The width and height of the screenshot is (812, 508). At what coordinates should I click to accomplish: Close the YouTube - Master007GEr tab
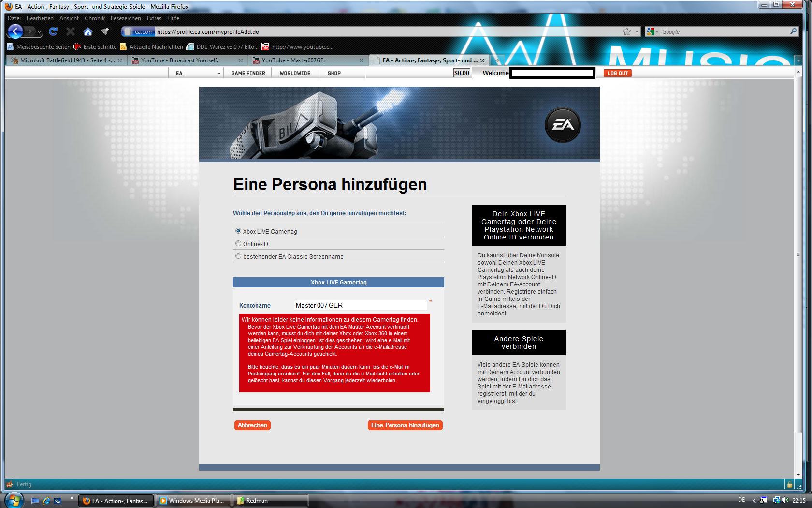(x=362, y=60)
